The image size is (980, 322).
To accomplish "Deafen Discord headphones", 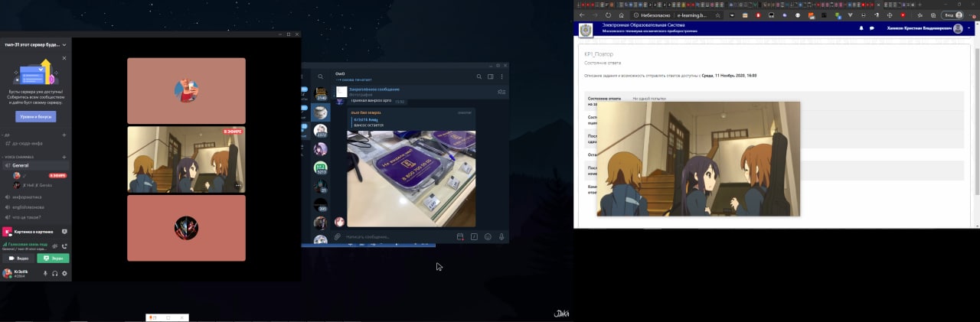I will [x=55, y=273].
